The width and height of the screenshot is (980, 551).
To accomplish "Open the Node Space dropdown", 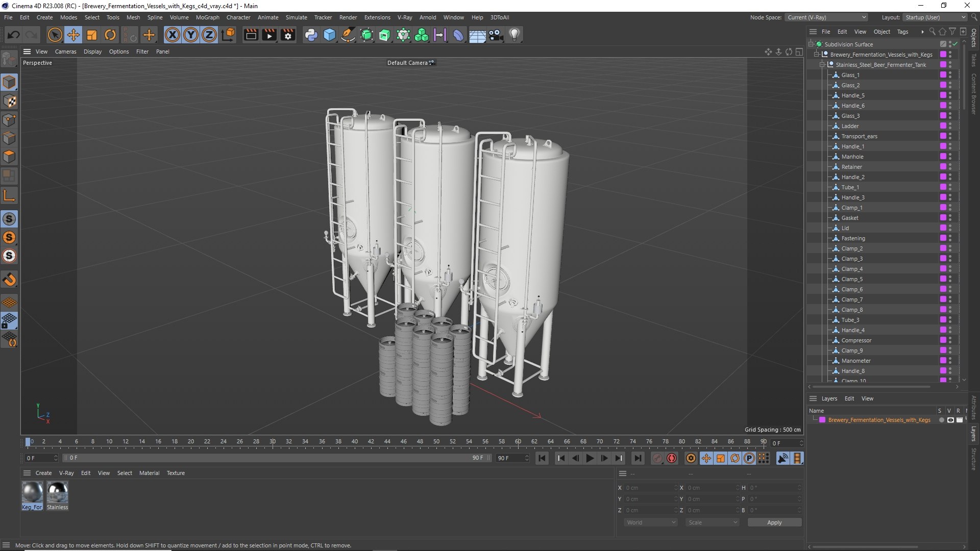I will tap(826, 17).
